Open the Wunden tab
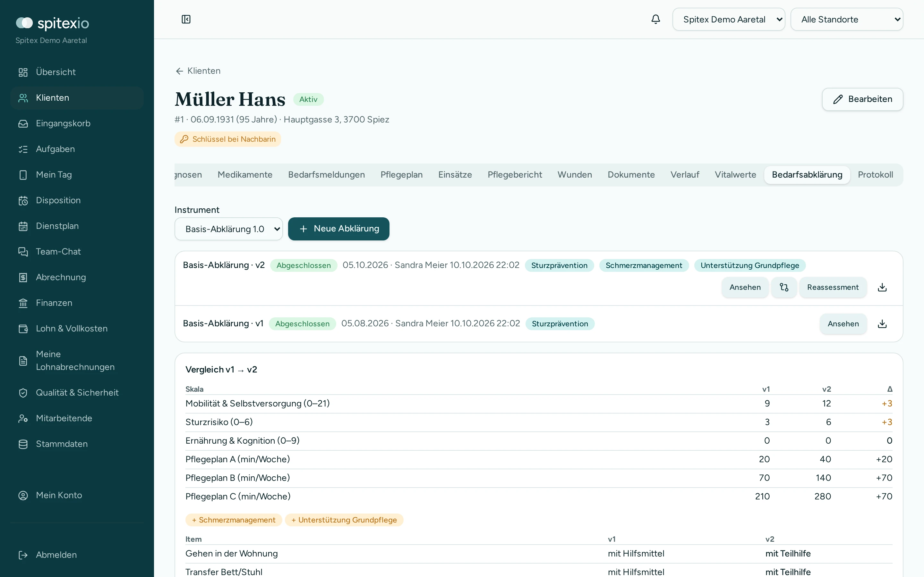This screenshot has height=577, width=924. (574, 174)
